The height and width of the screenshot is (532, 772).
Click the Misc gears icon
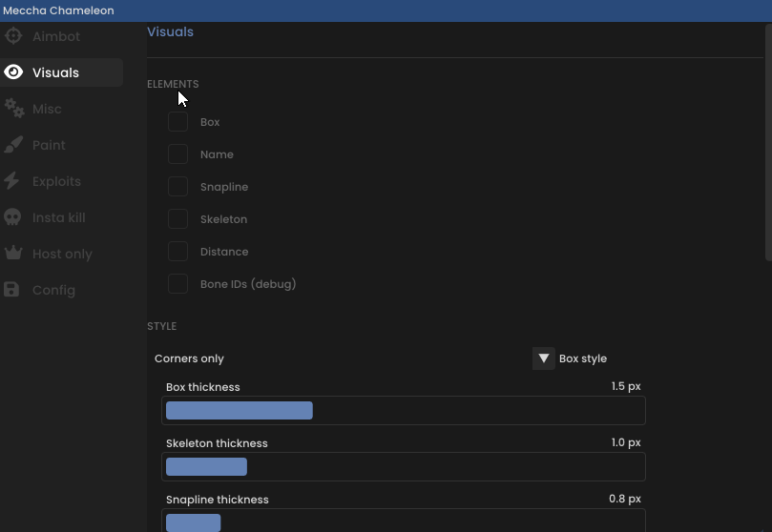pos(13,109)
